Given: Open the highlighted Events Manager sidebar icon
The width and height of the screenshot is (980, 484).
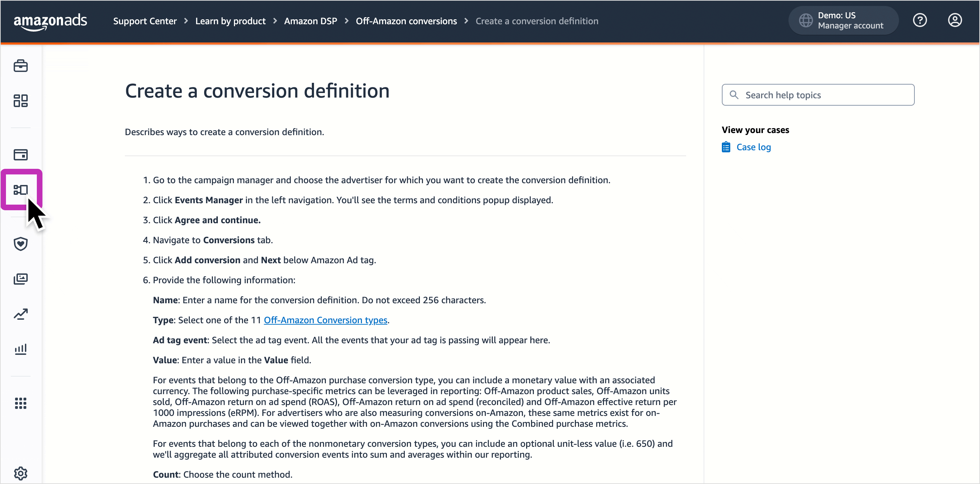Looking at the screenshot, I should 21,190.
